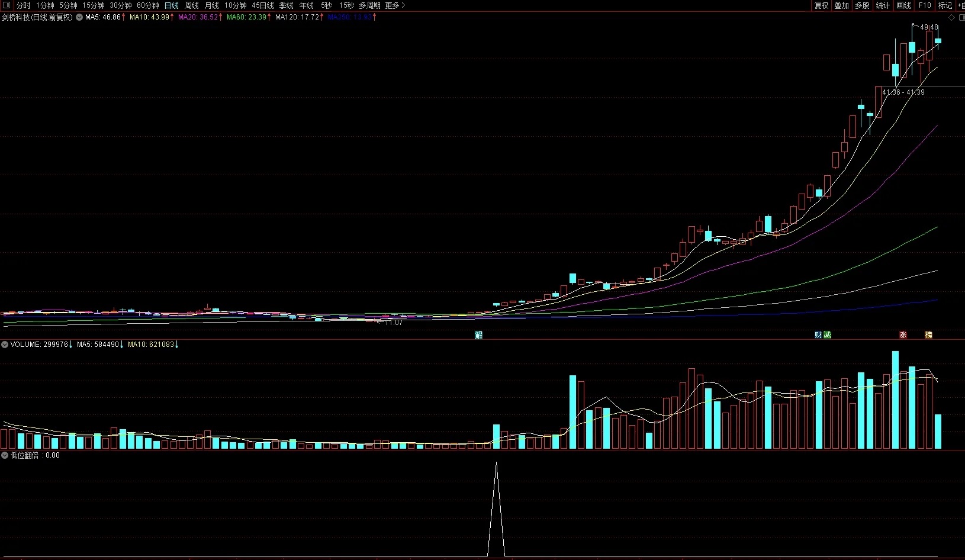Open the 低位翻倍 indicator dropdown circle
The height and width of the screenshot is (560, 965).
click(5, 455)
